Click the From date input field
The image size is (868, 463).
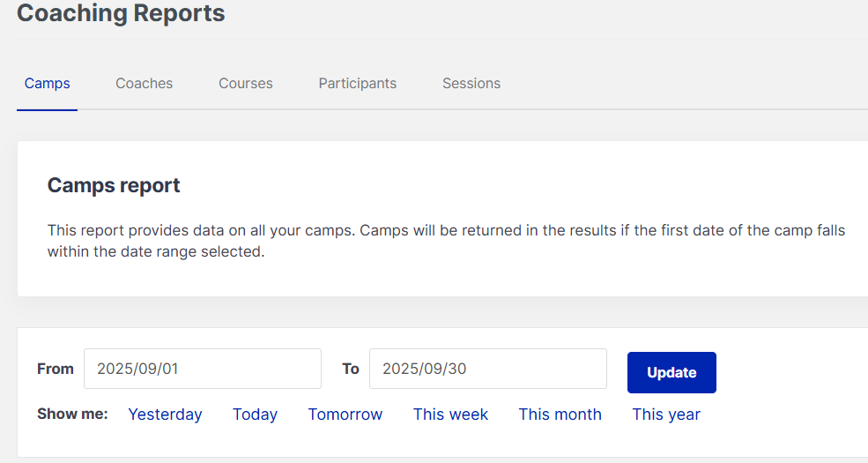[202, 369]
